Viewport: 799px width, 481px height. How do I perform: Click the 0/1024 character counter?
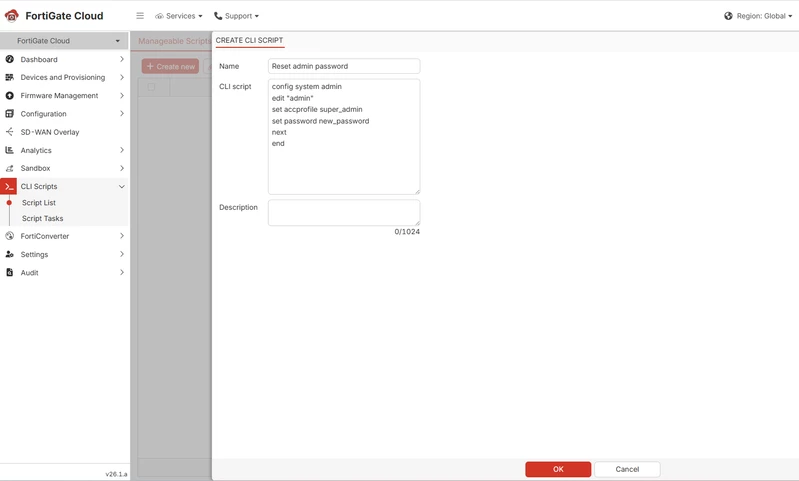[x=407, y=232]
